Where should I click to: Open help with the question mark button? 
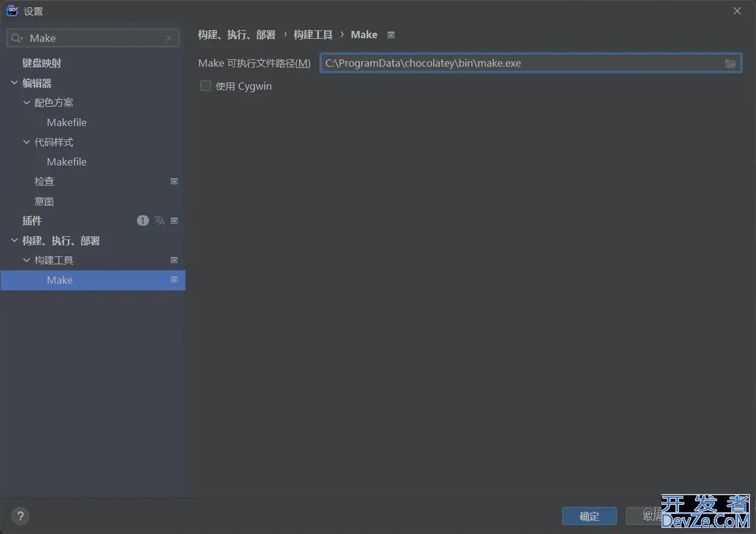pos(20,516)
